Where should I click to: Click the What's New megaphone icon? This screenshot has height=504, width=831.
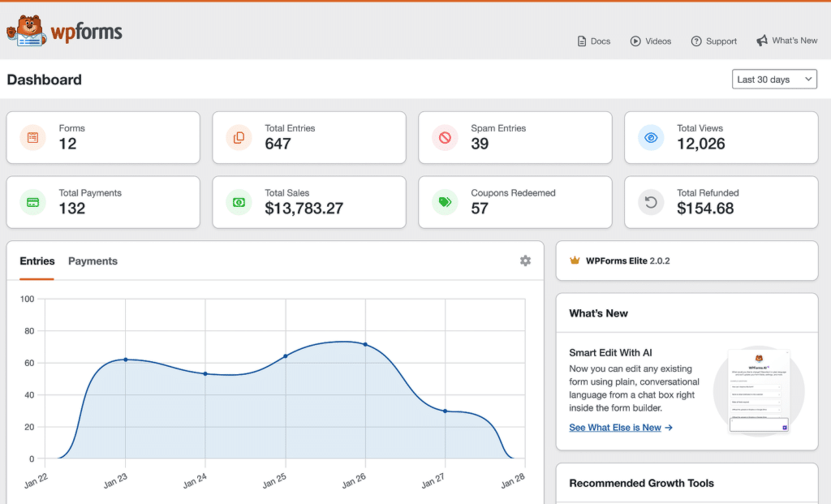tap(761, 41)
